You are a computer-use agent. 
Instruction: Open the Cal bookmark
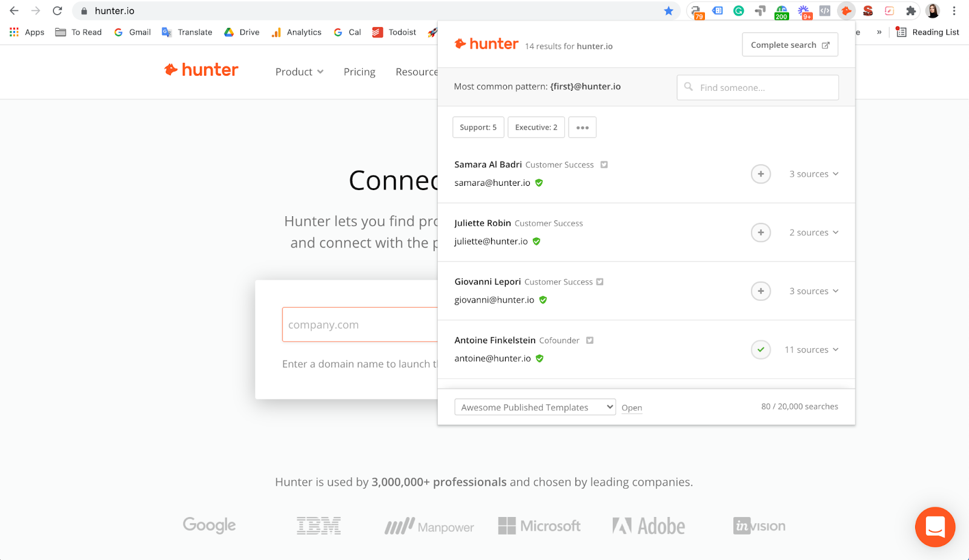point(347,32)
